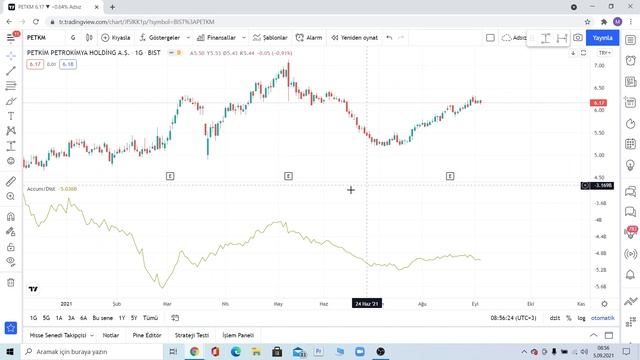Select the text annotation tool
The height and width of the screenshot is (360, 640).
tap(11, 116)
